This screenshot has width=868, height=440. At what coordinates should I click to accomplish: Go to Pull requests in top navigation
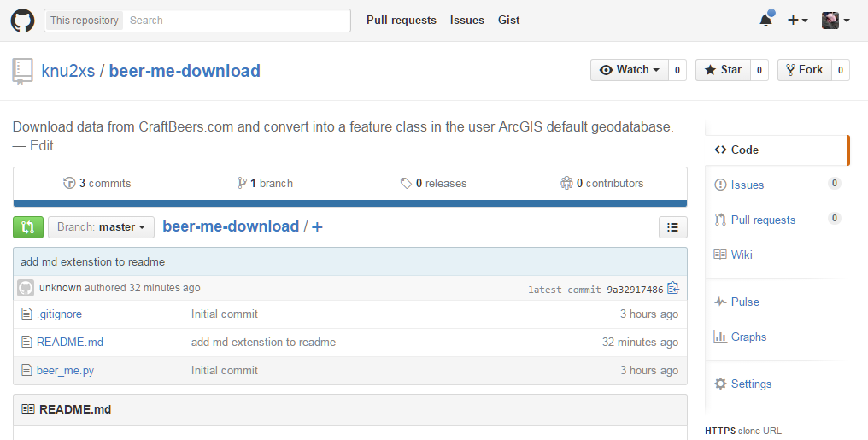coord(402,20)
